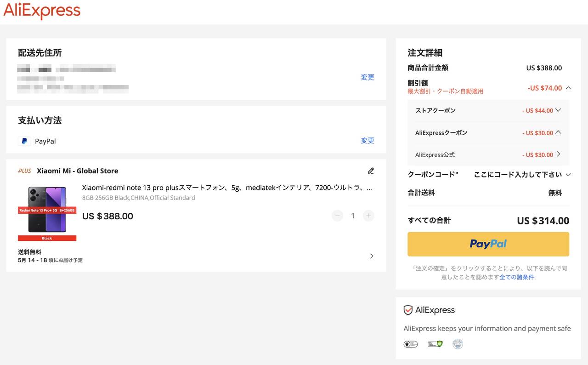Viewport: 588px width, 365px height.
Task: Click 変更 to change shipping address
Action: 367,77
